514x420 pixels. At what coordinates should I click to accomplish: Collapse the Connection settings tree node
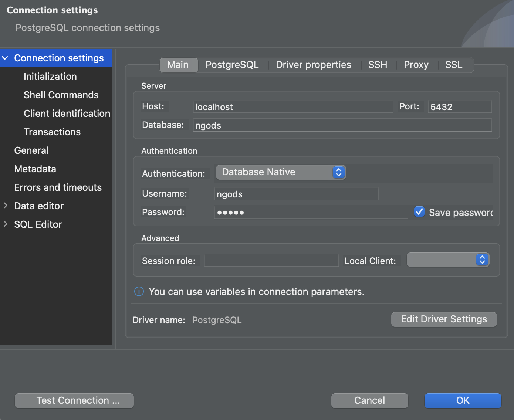click(5, 58)
